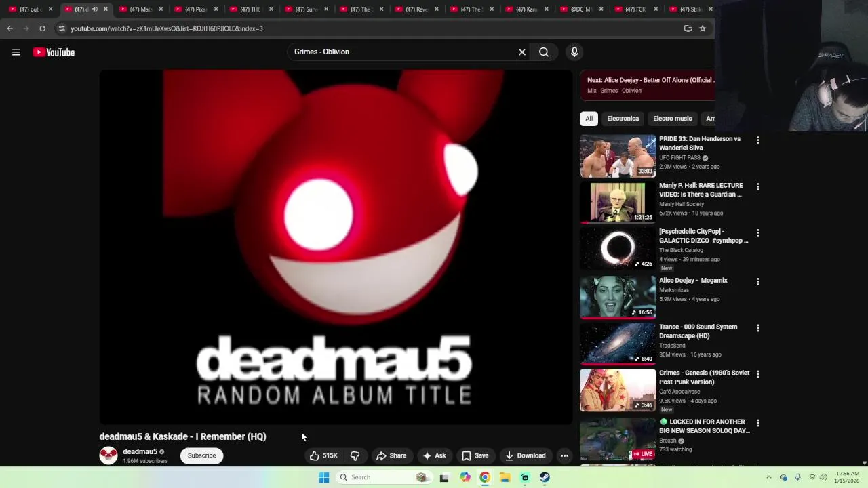Open options menu for LOCKED IN stream
Image resolution: width=868 pixels, height=488 pixels.
click(x=757, y=423)
